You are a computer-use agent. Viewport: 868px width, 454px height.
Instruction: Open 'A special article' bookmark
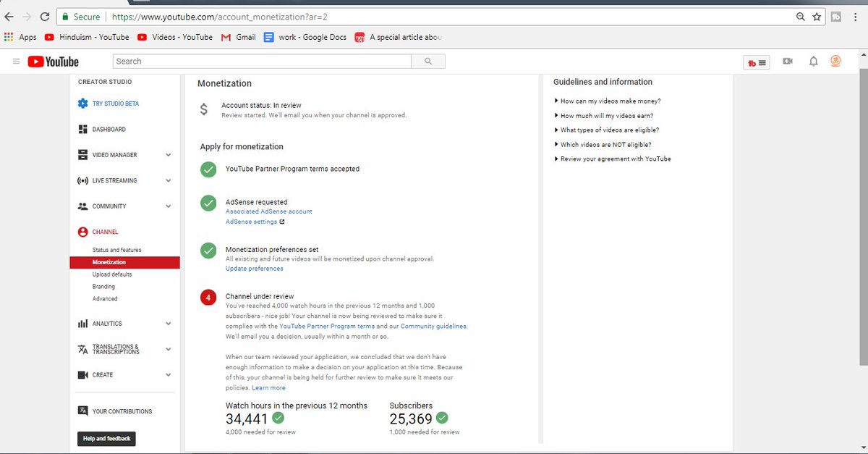click(398, 37)
